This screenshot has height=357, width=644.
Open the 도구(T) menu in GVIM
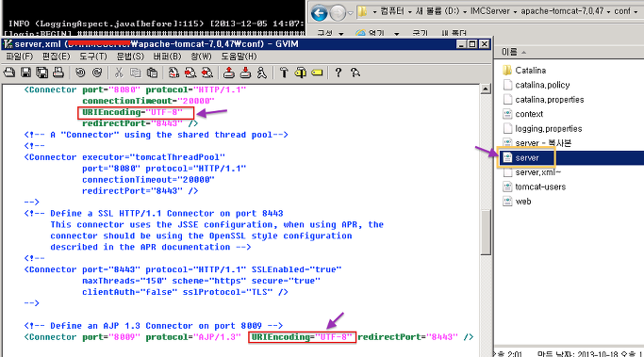92,57
